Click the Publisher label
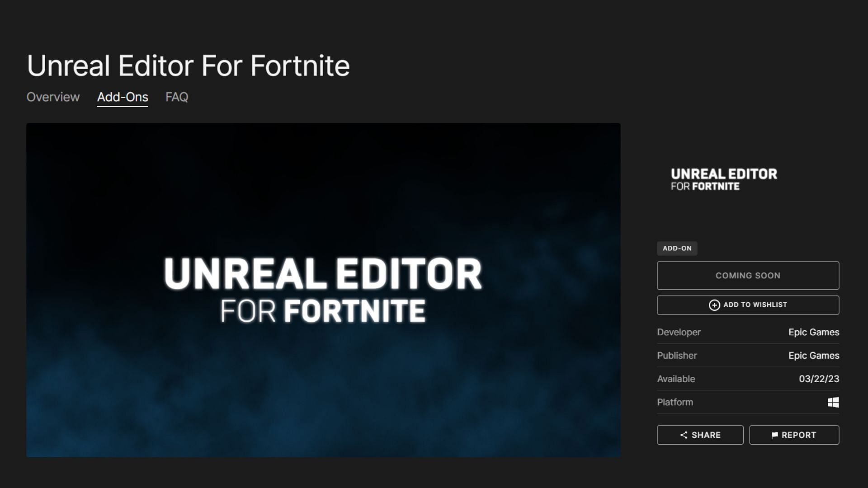This screenshot has height=488, width=868. (677, 356)
